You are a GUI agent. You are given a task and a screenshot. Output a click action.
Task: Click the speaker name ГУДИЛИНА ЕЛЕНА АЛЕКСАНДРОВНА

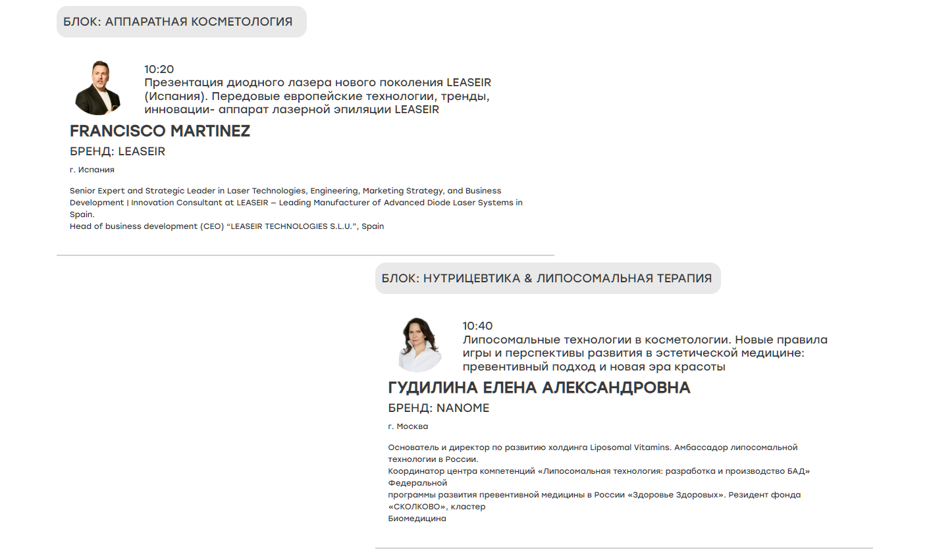coord(539,388)
